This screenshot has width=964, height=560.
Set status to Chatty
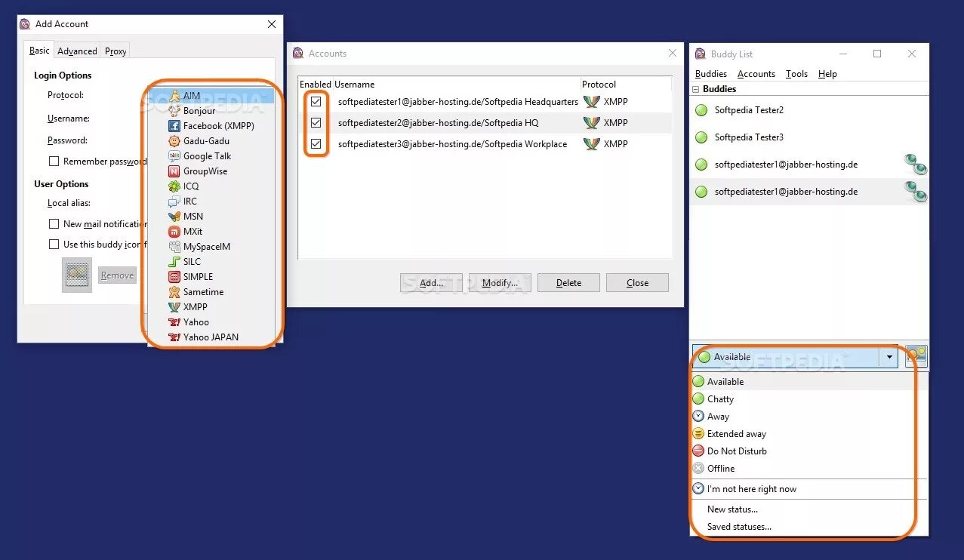(808, 399)
